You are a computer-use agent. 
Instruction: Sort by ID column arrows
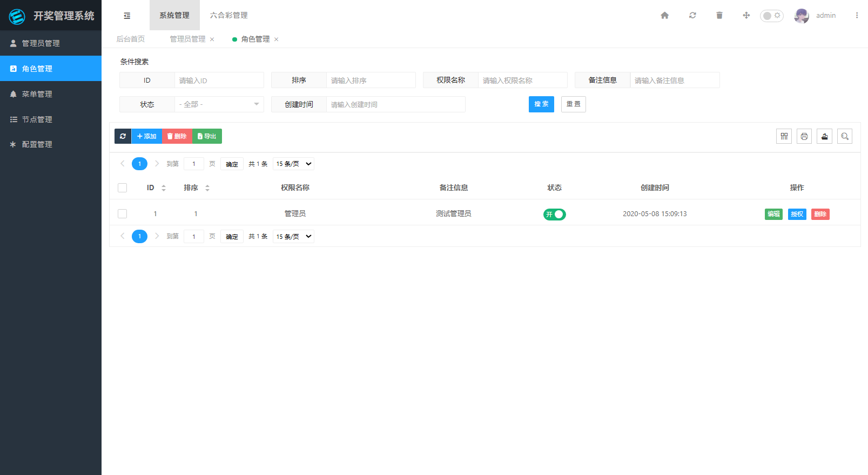click(164, 188)
